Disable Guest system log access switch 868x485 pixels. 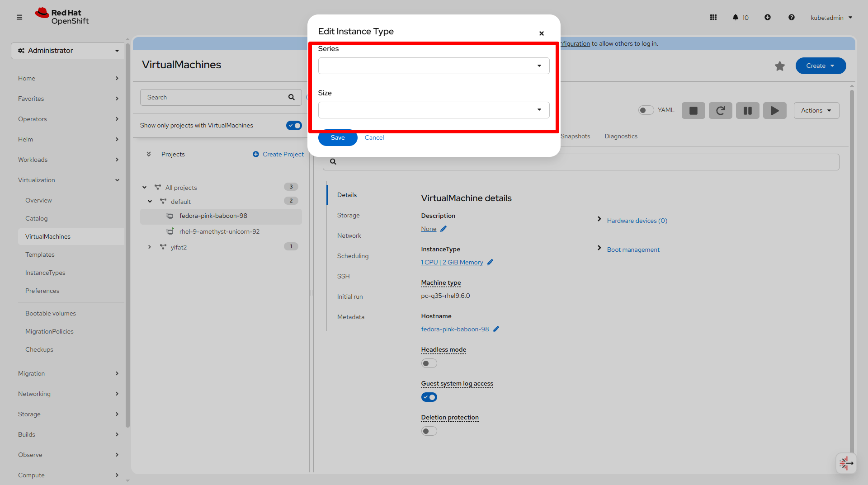[x=429, y=397]
